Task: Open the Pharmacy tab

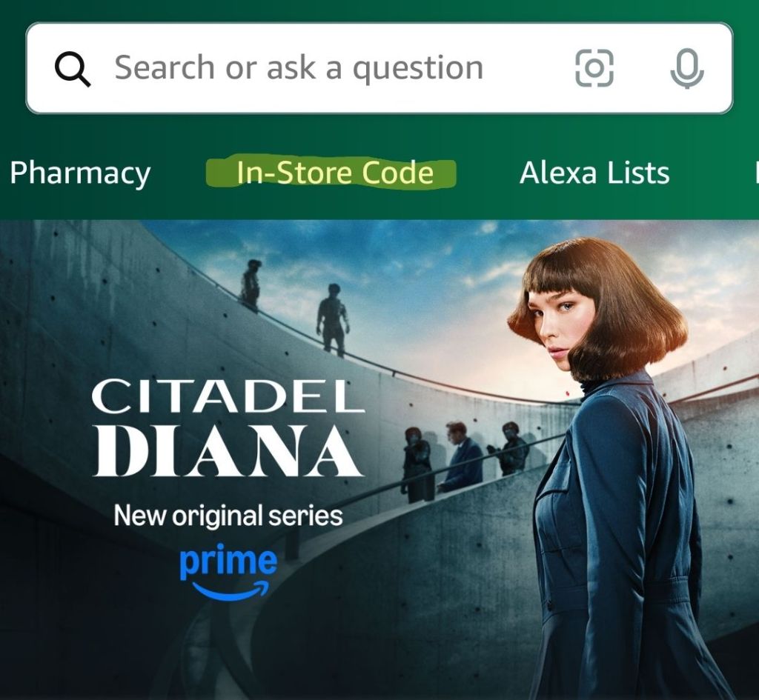Action: pos(80,173)
